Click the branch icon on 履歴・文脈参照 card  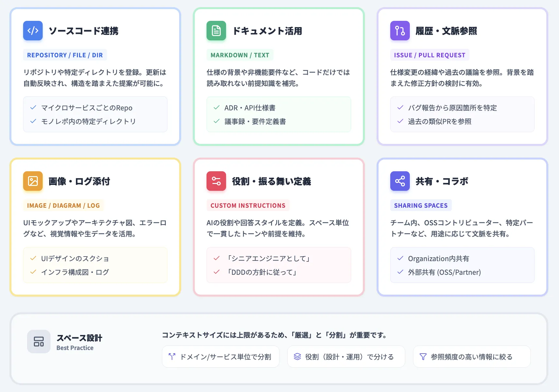coord(400,31)
